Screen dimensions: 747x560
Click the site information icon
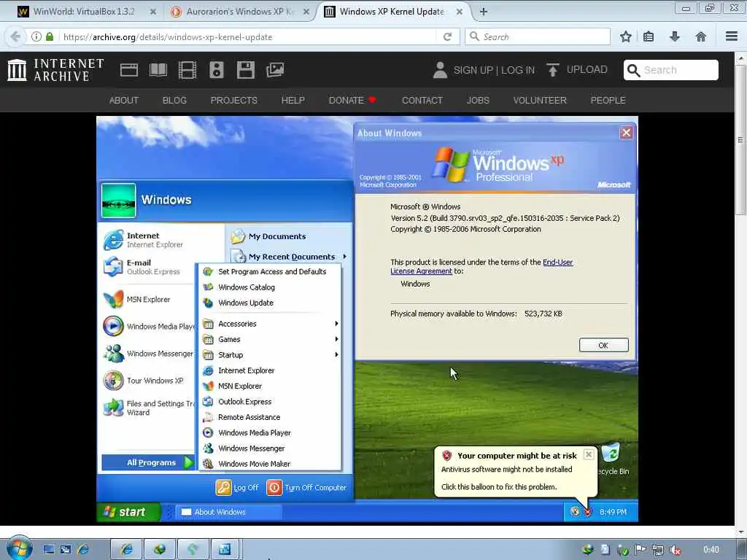pyautogui.click(x=36, y=36)
